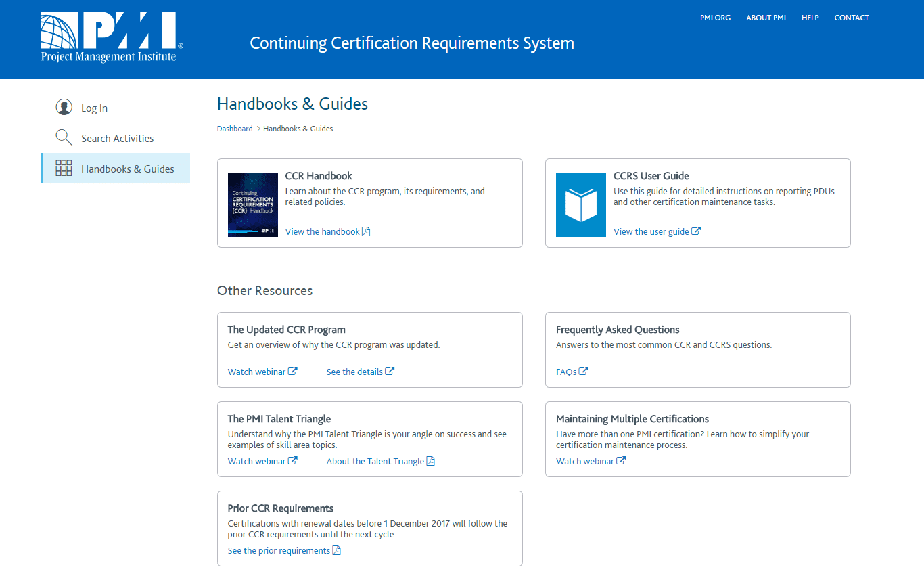Click The Updated CCR Program heading
This screenshot has height=580, width=924.
(287, 330)
